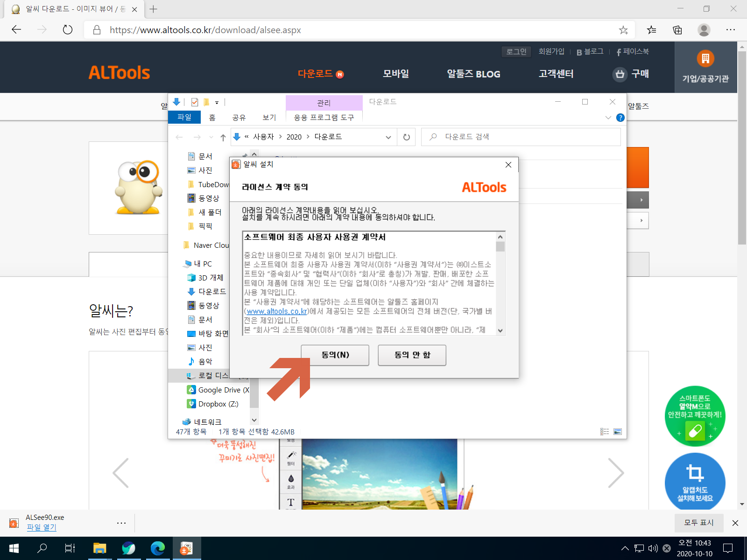Open the 파일 tab in File Explorer
Image resolution: width=747 pixels, height=560 pixels.
coord(184,117)
